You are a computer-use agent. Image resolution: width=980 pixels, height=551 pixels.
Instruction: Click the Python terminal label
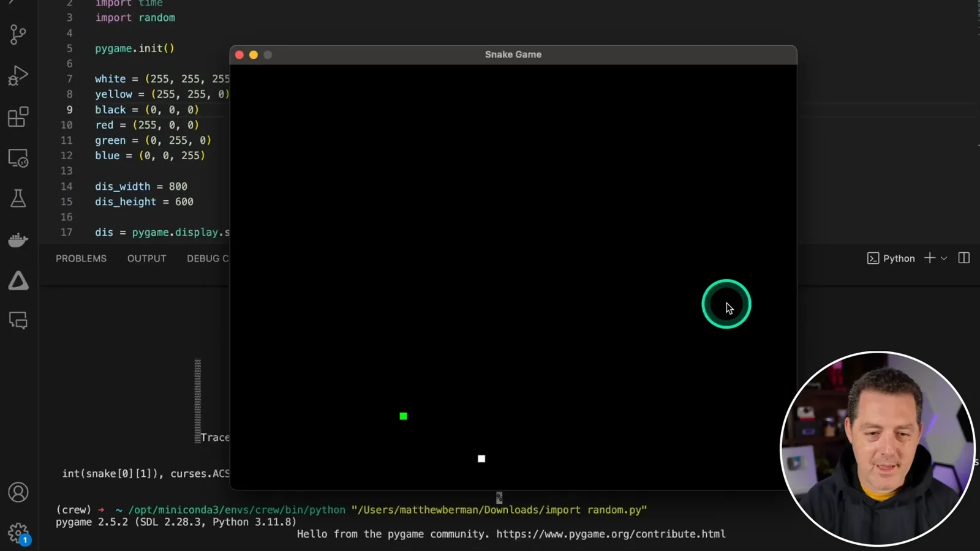tap(899, 258)
